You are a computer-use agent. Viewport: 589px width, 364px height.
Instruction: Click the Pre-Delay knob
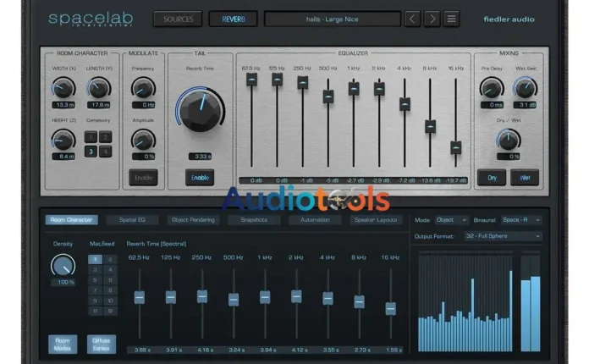(x=492, y=88)
